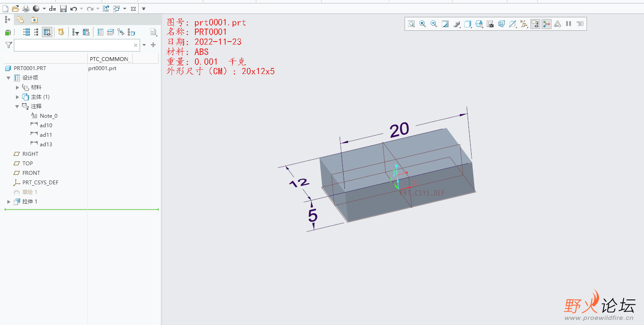The height and width of the screenshot is (325, 644).
Task: Switch to the Model Tree tab
Action: tap(7, 19)
